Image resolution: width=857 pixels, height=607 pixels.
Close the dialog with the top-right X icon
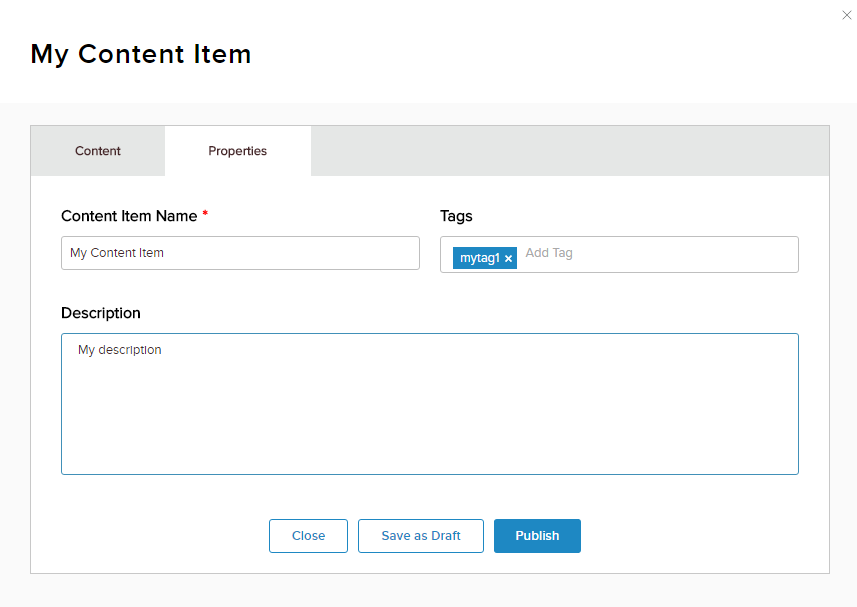(847, 15)
